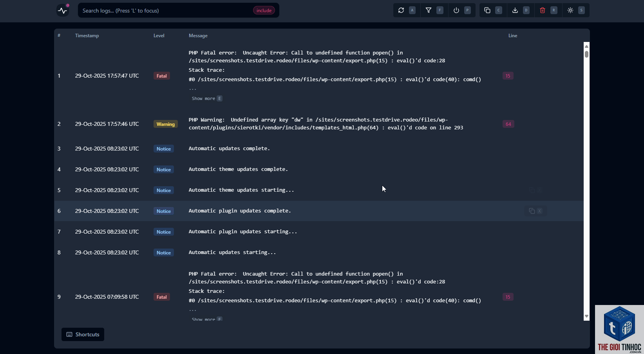Screen dimensions: 644x354
Task: Click message 'Automatic theme updates complete.'
Action: click(x=238, y=169)
